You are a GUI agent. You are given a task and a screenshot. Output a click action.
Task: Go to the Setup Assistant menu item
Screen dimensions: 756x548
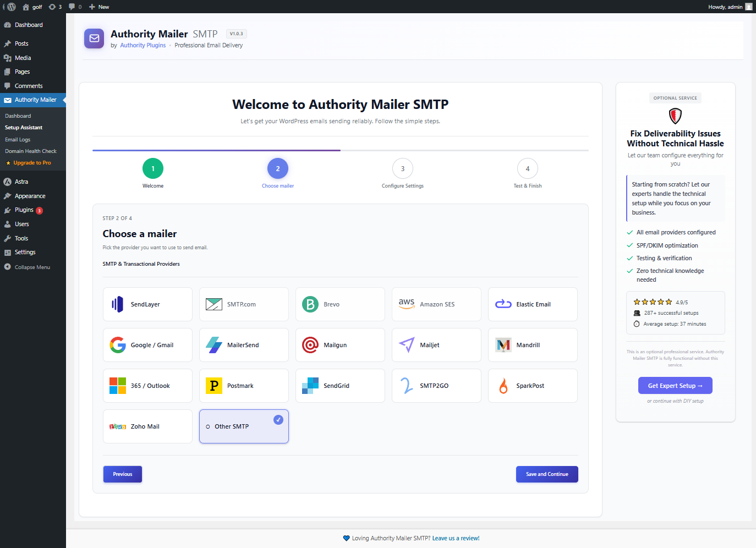pyautogui.click(x=23, y=127)
